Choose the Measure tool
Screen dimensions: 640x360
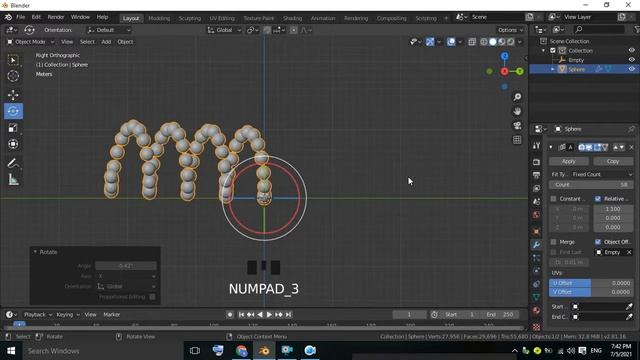[13, 180]
